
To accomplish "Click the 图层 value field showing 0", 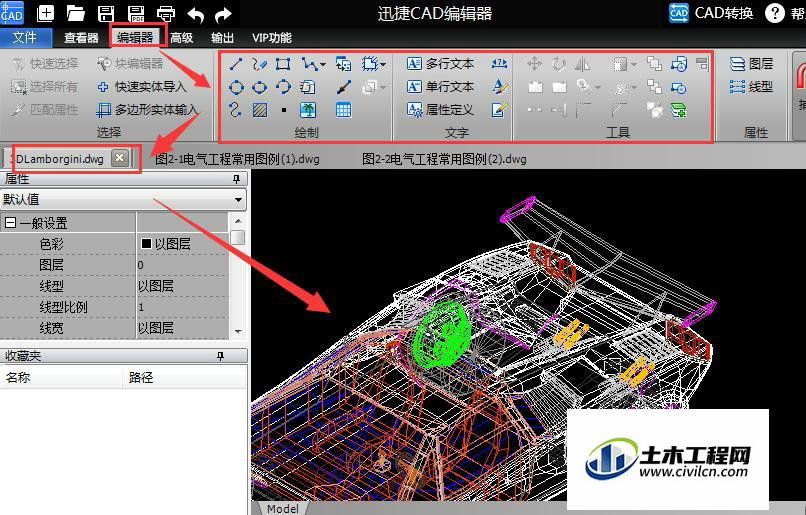I will point(182,265).
